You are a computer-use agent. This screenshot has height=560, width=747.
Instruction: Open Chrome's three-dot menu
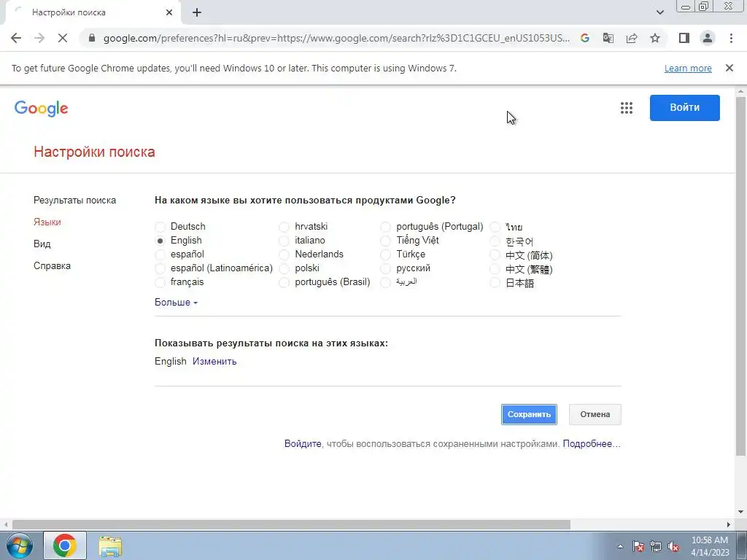point(731,38)
